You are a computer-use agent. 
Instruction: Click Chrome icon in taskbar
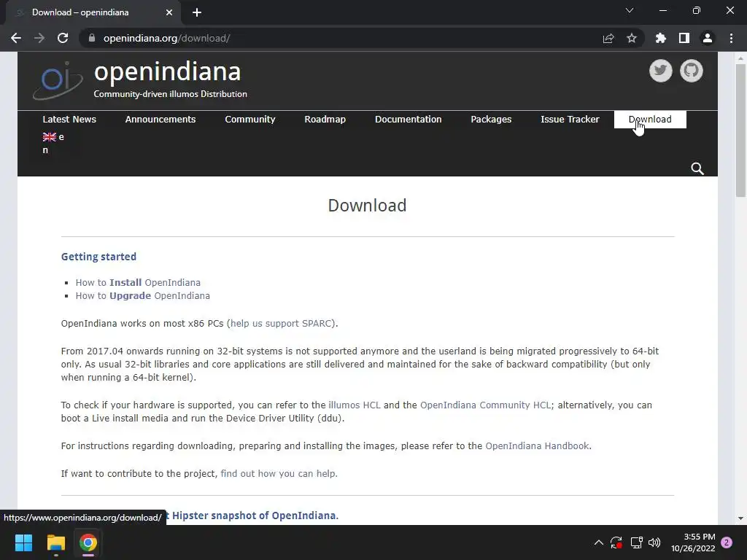click(x=88, y=542)
